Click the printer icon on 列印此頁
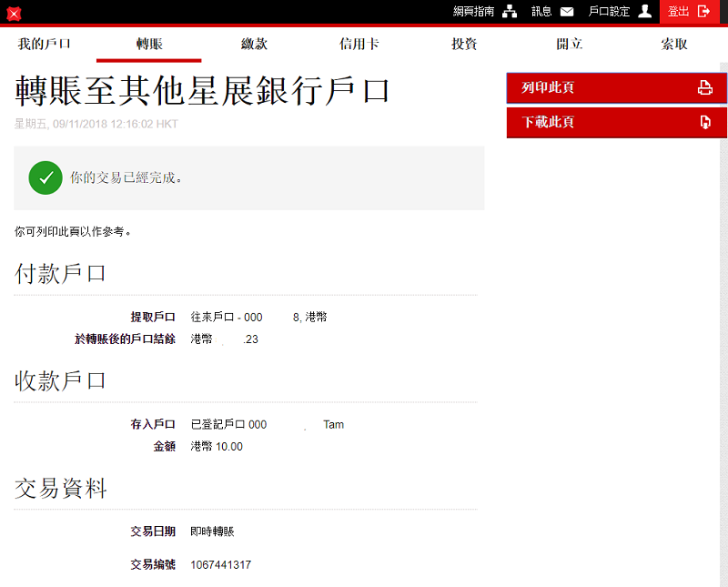 (704, 88)
